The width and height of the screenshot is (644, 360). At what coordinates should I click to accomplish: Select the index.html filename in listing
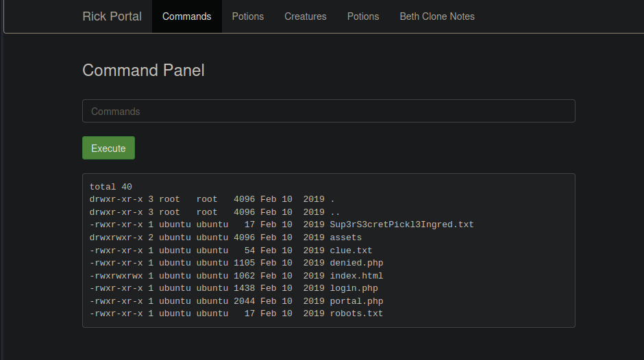356,276
